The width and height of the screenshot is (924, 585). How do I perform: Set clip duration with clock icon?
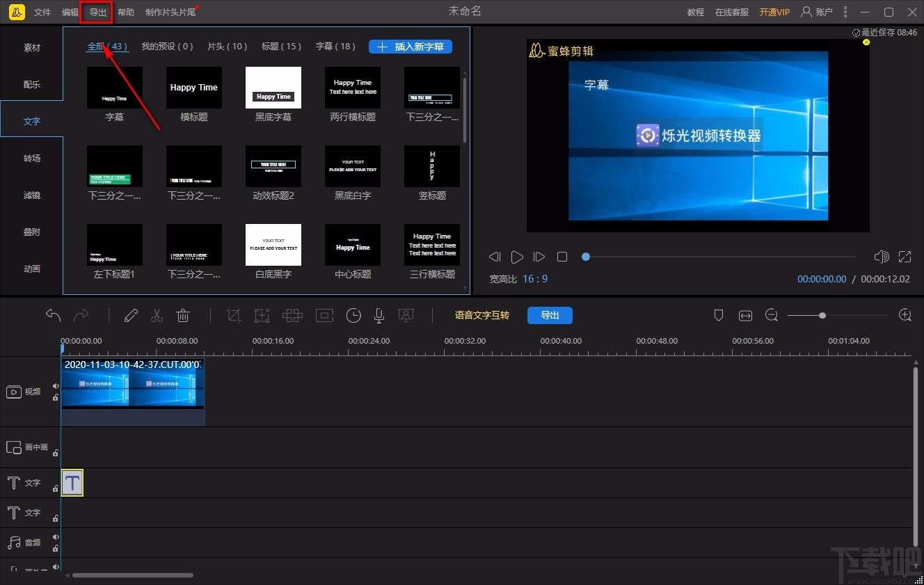(x=353, y=315)
